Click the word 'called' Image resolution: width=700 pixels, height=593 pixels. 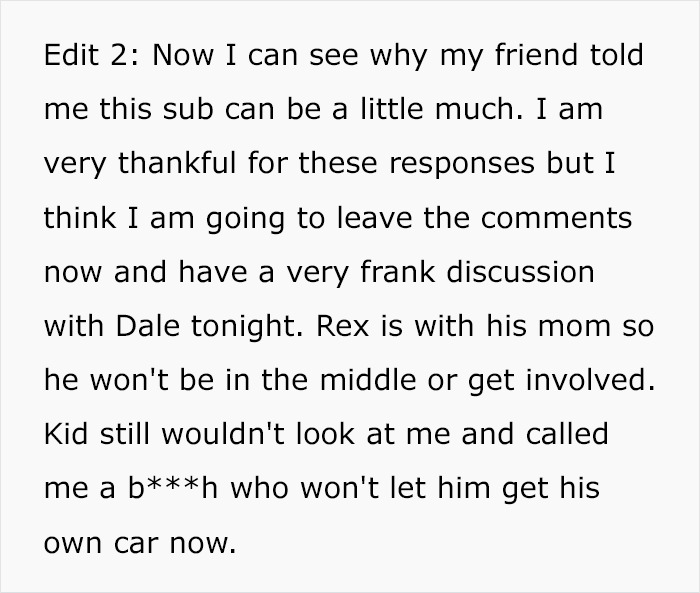tap(567, 434)
